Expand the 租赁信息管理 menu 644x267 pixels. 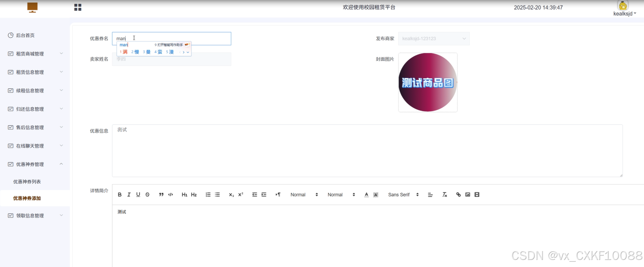pyautogui.click(x=35, y=72)
